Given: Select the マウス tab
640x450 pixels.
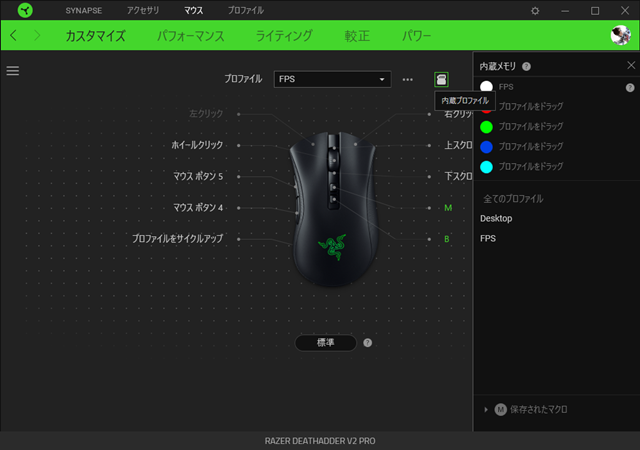Looking at the screenshot, I should click(193, 11).
